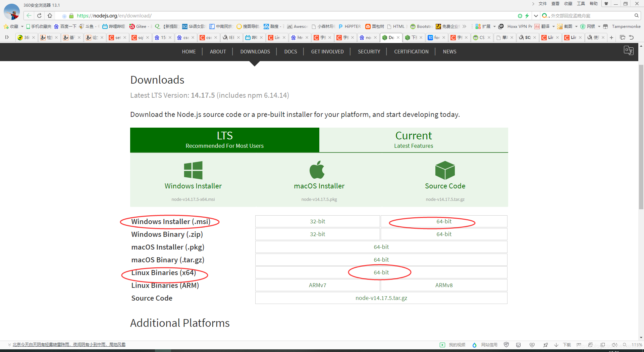
Task: Open the 帮助 menu
Action: [594, 4]
